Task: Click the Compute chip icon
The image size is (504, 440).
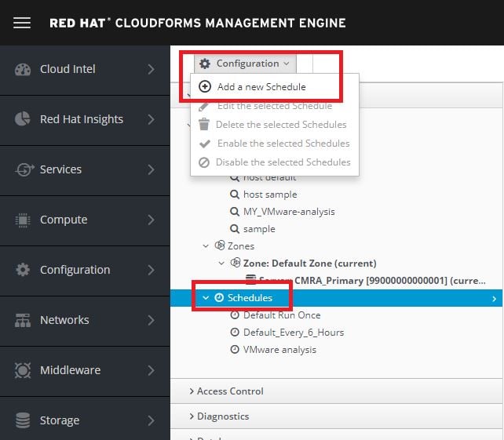Action: pos(23,220)
